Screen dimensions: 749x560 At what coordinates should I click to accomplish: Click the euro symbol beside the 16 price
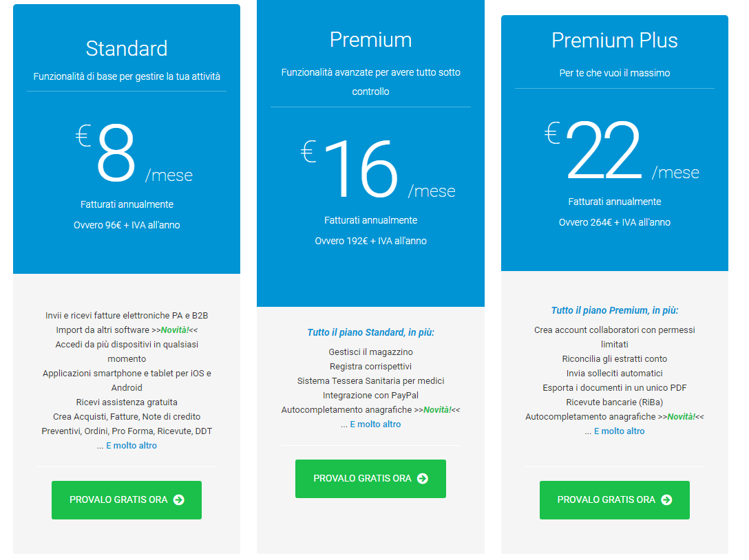308,151
